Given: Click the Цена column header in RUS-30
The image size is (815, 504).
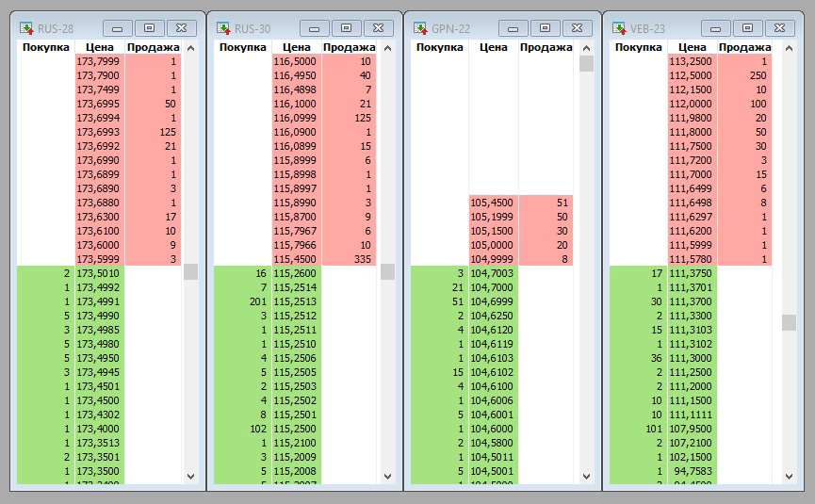Looking at the screenshot, I should point(297,47).
